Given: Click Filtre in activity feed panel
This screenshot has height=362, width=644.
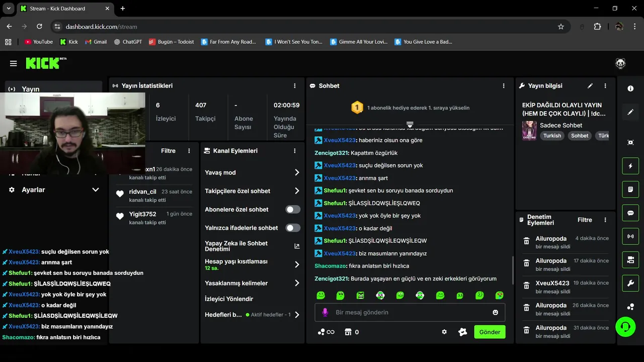Looking at the screenshot, I should pos(168,151).
